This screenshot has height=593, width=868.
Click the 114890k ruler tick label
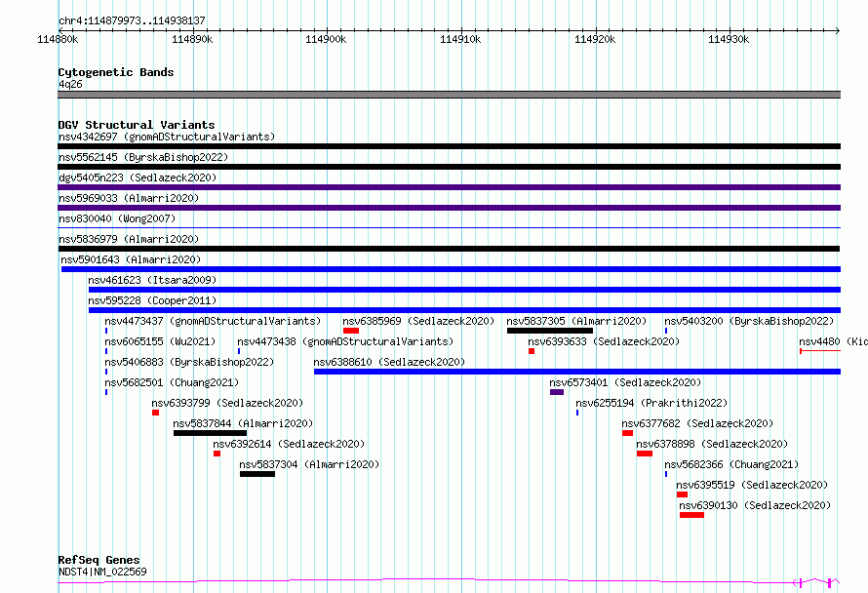click(x=192, y=39)
